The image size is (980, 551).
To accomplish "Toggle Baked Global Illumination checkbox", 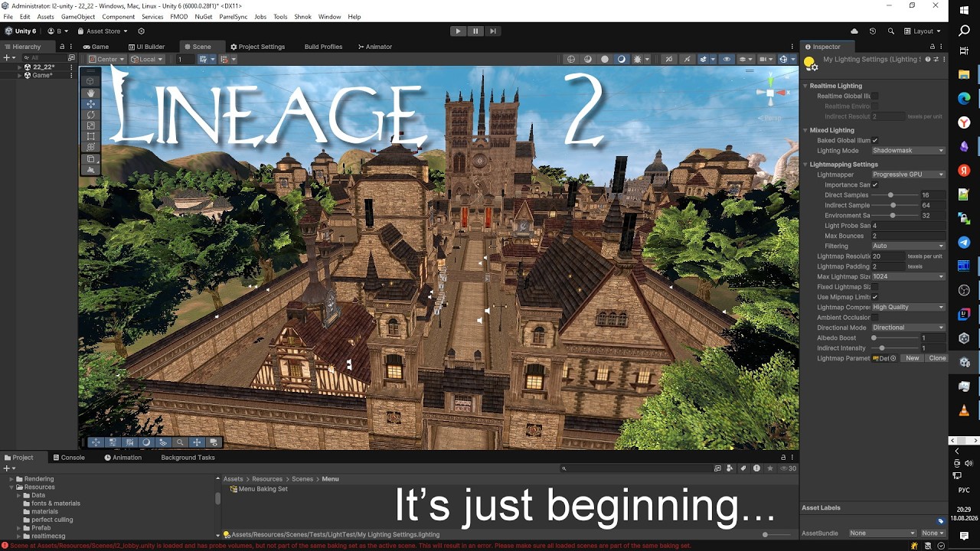I will pos(875,141).
